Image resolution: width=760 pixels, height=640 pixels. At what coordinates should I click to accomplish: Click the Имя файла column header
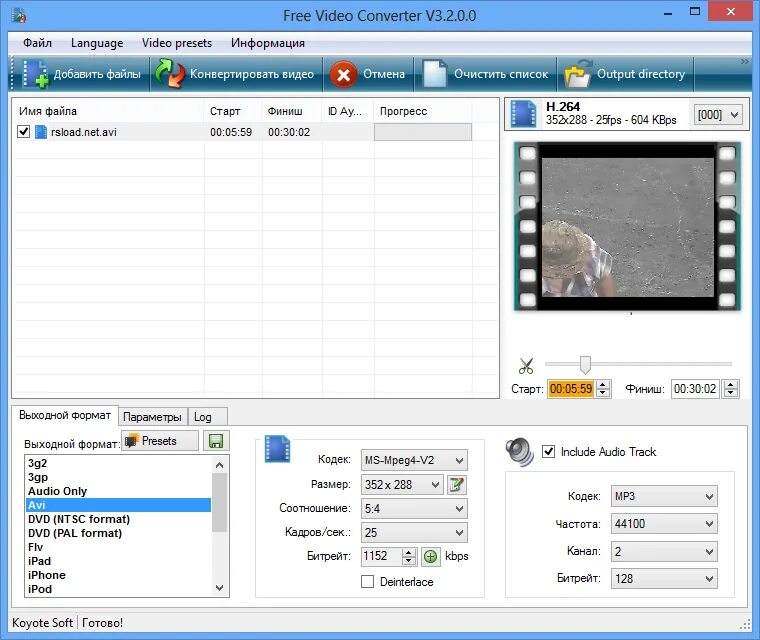[x=109, y=111]
